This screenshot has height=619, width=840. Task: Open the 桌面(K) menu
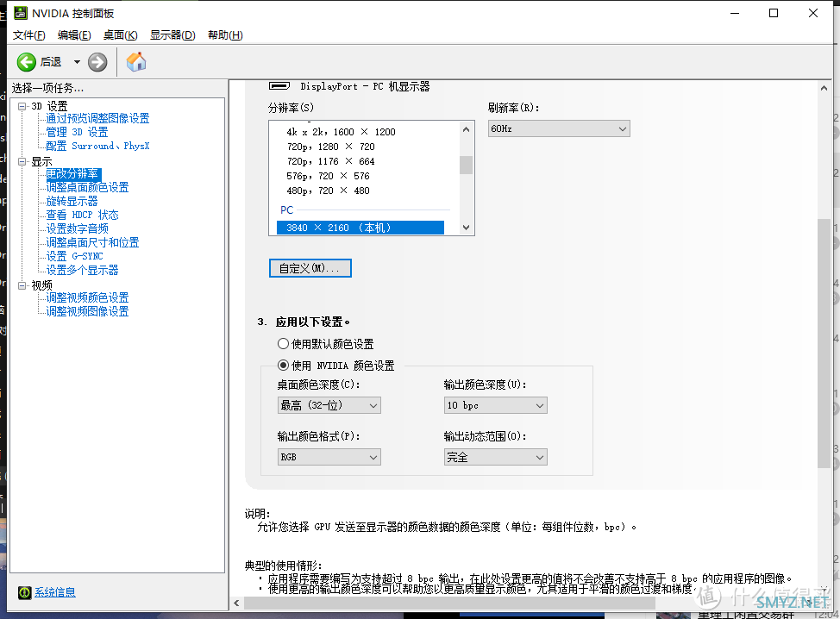(121, 35)
